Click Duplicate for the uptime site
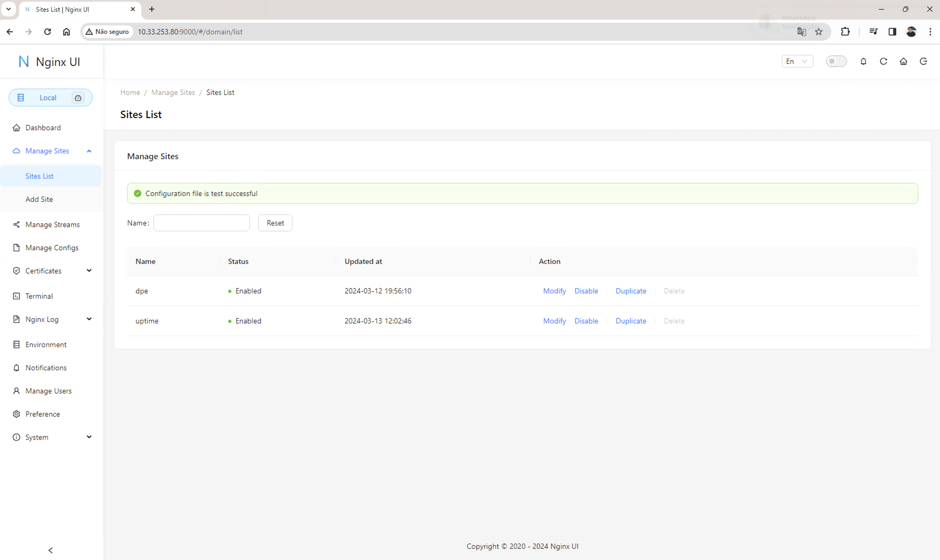 pos(631,321)
